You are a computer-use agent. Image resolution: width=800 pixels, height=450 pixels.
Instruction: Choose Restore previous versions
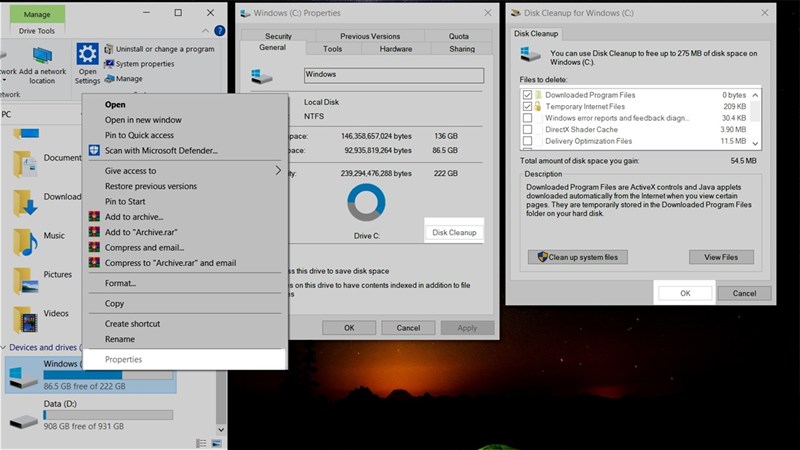185,186
